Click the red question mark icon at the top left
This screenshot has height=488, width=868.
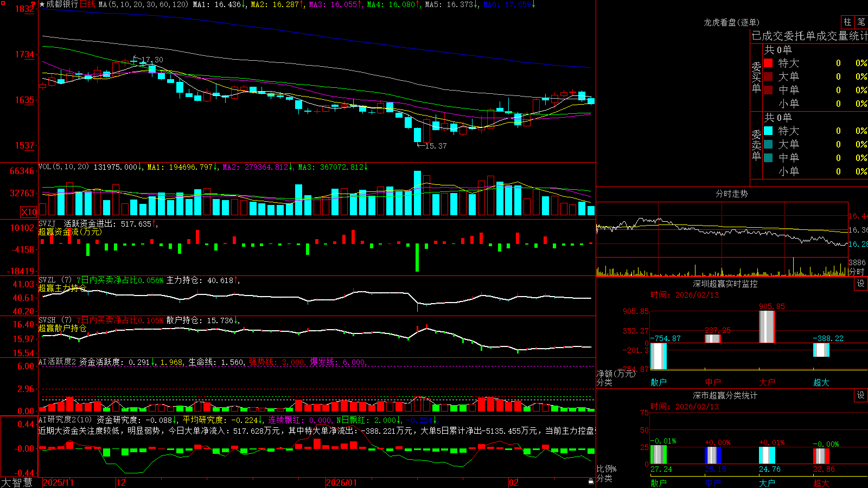[x=33, y=4]
